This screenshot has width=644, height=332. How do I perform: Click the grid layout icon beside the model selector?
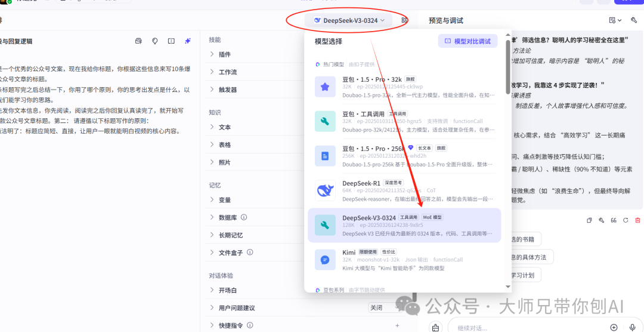tap(404, 20)
